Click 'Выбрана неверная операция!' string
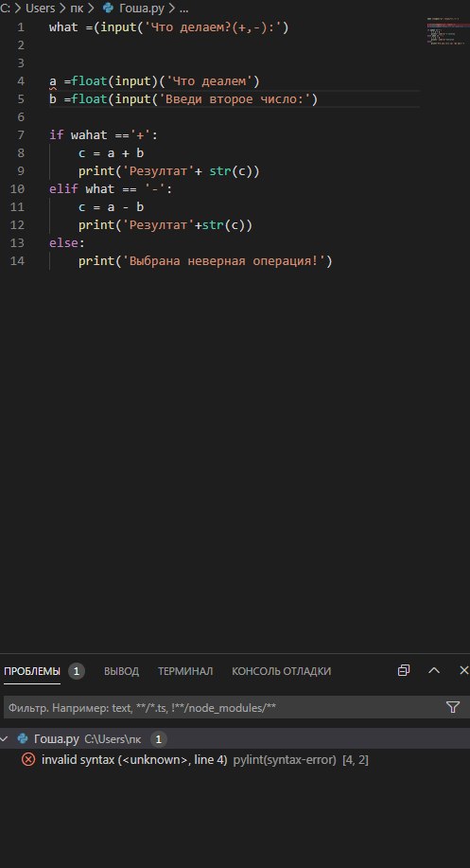Image resolution: width=470 pixels, height=868 pixels. point(224,260)
